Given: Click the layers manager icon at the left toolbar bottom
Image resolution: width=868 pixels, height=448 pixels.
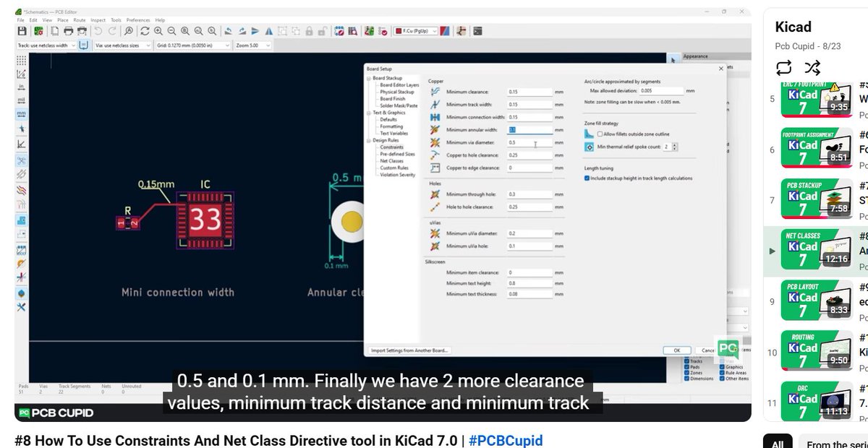Looking at the screenshot, I should pyautogui.click(x=21, y=293).
